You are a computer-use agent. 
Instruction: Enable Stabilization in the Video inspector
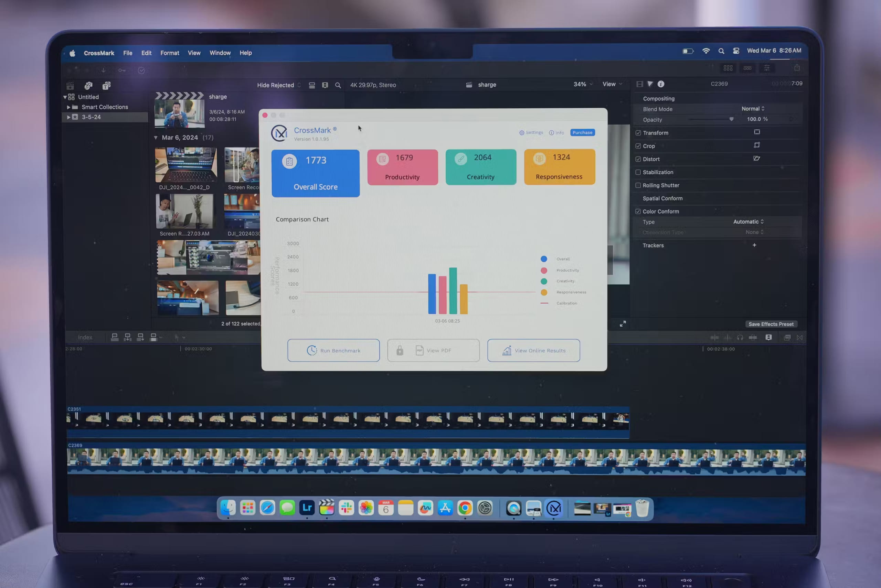[638, 172]
